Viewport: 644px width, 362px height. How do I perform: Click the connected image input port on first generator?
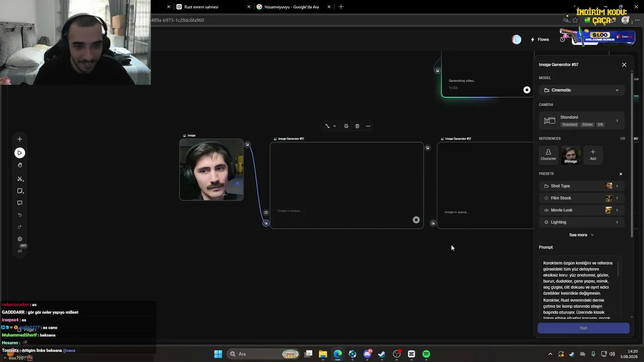(266, 223)
